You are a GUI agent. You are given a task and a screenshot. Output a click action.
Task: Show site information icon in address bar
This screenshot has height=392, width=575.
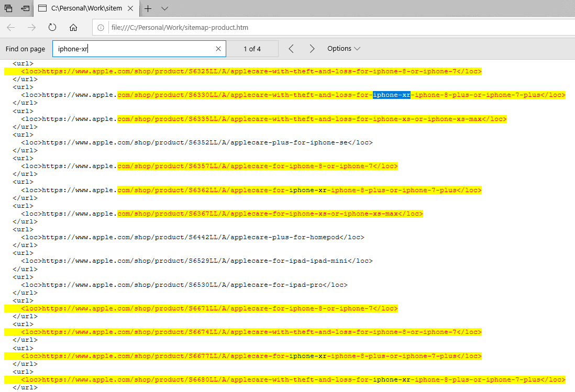pyautogui.click(x=101, y=27)
